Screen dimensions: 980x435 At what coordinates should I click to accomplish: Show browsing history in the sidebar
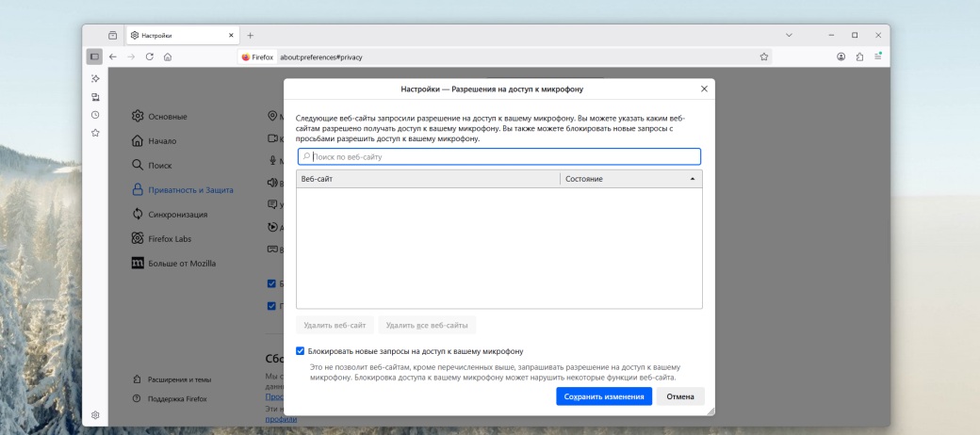[95, 115]
